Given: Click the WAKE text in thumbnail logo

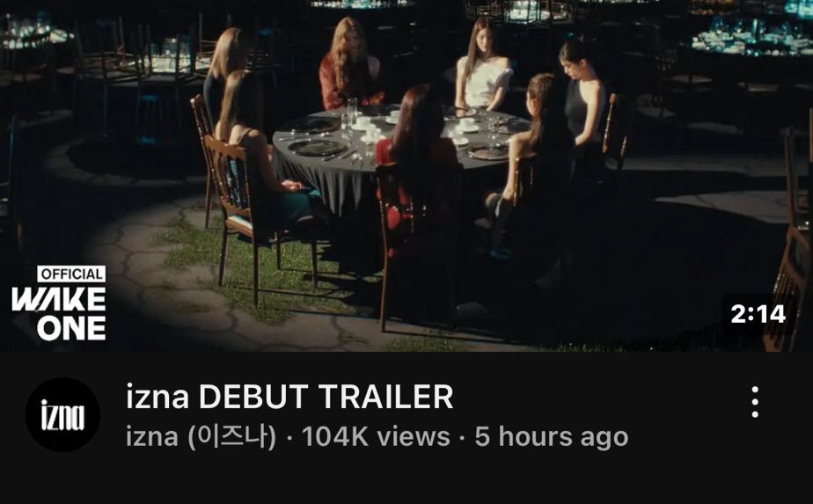Looking at the screenshot, I should click(x=59, y=300).
